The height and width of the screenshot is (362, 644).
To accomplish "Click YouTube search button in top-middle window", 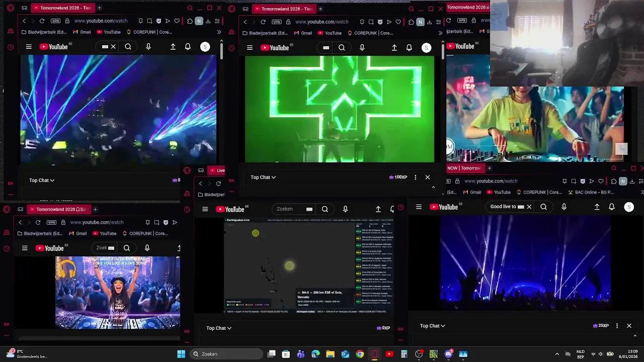I will [342, 48].
